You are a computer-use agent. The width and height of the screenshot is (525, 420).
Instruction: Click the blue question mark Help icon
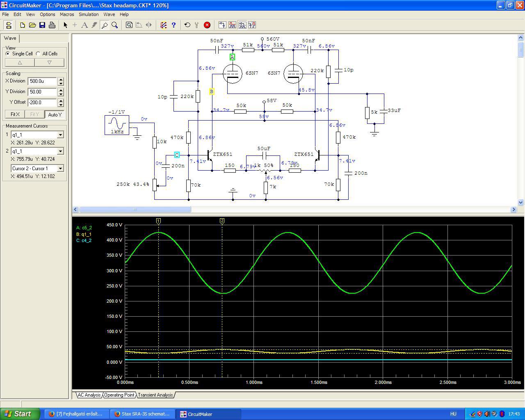click(173, 25)
